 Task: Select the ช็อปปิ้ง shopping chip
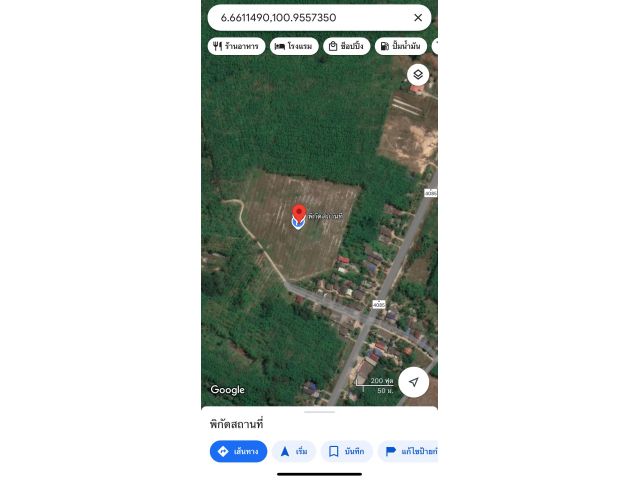(x=347, y=46)
